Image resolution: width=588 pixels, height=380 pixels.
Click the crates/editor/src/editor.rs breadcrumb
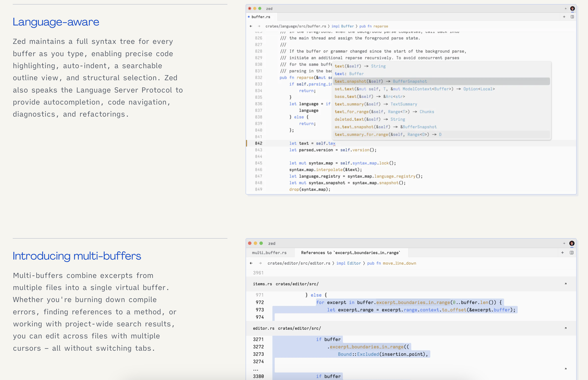point(299,263)
